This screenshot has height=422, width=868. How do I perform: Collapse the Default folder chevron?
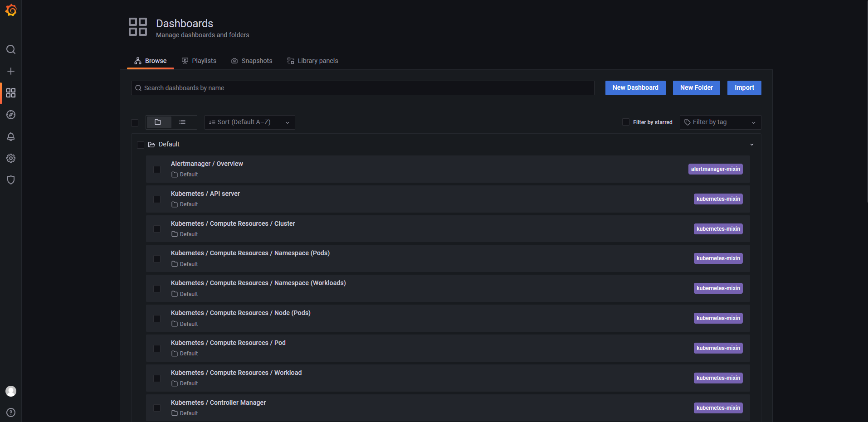coord(752,145)
